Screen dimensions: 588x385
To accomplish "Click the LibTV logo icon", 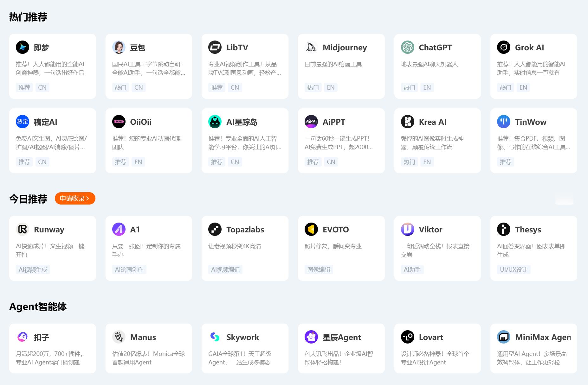I will pos(215,47).
